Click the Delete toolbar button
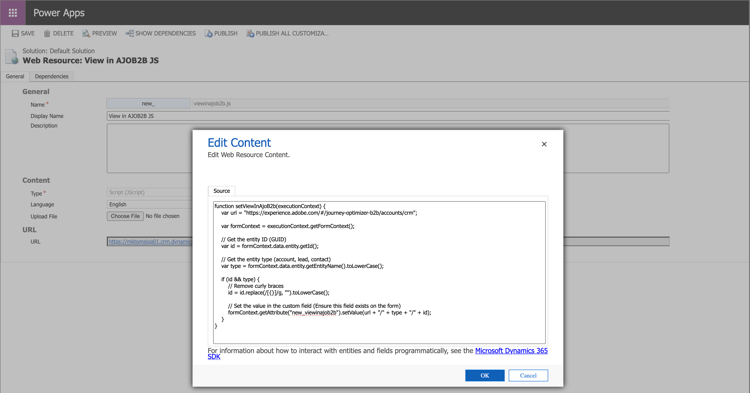Image resolution: width=750 pixels, height=393 pixels. tap(58, 33)
